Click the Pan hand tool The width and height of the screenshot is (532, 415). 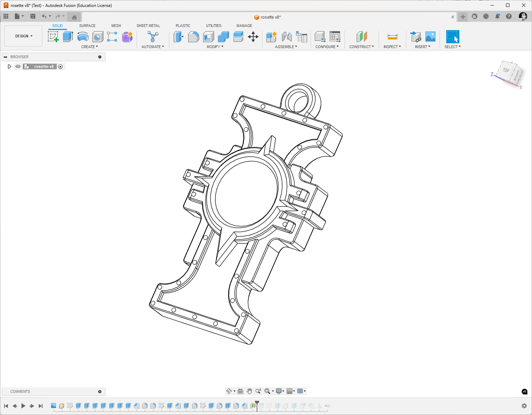tap(249, 391)
